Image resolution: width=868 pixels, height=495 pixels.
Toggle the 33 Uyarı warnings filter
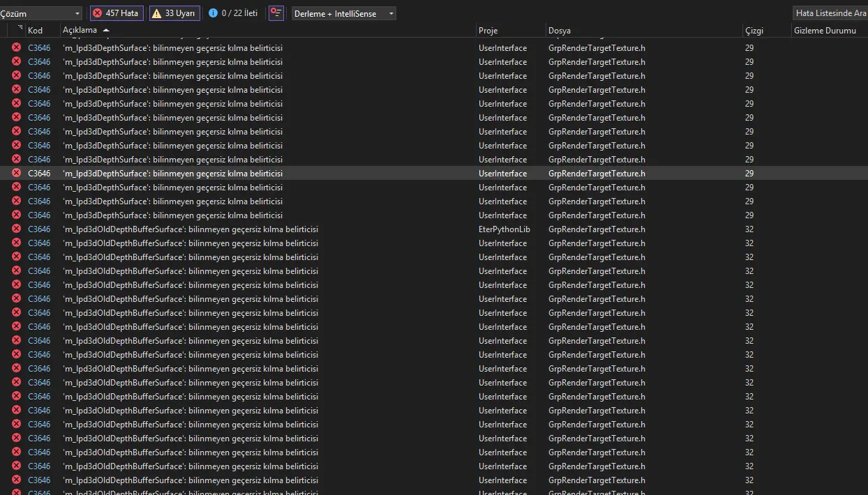[174, 13]
